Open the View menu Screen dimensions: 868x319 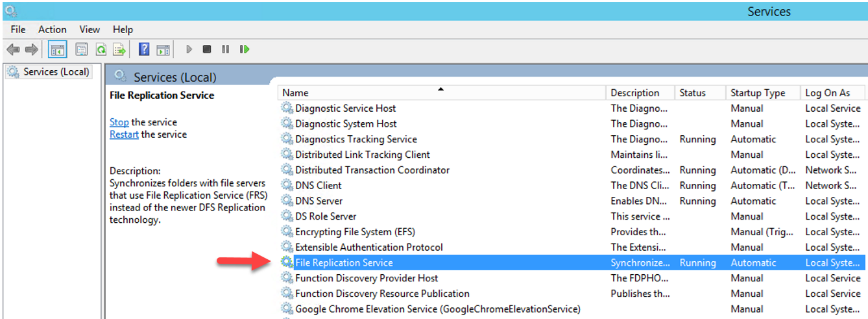pyautogui.click(x=90, y=29)
